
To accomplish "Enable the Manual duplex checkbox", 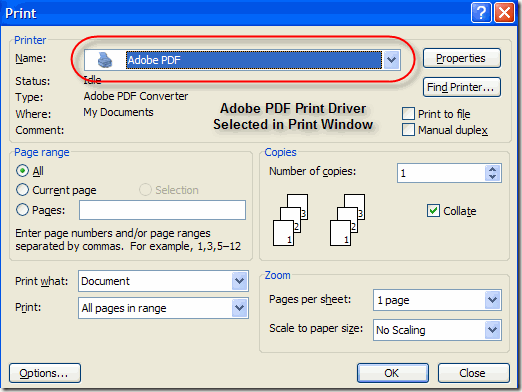I will tap(408, 130).
